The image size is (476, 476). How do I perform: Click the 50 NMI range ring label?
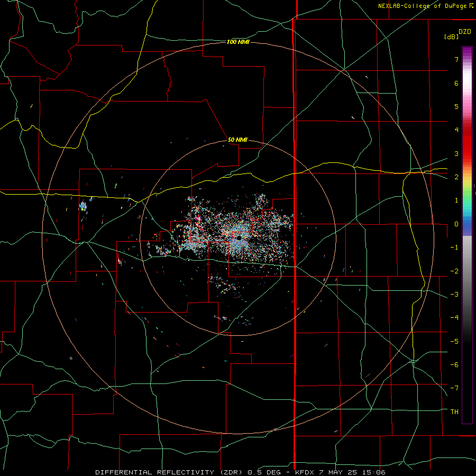(x=237, y=140)
